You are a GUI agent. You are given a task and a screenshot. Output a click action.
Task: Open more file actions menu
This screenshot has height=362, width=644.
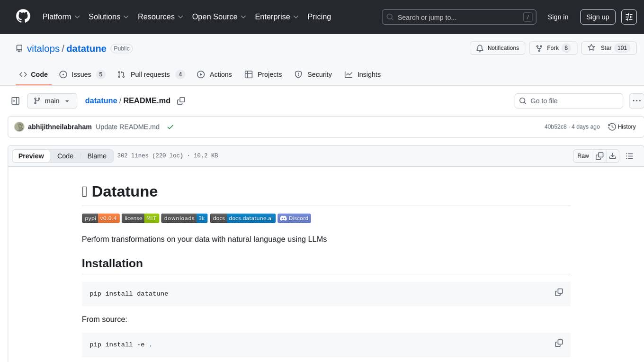(636, 101)
